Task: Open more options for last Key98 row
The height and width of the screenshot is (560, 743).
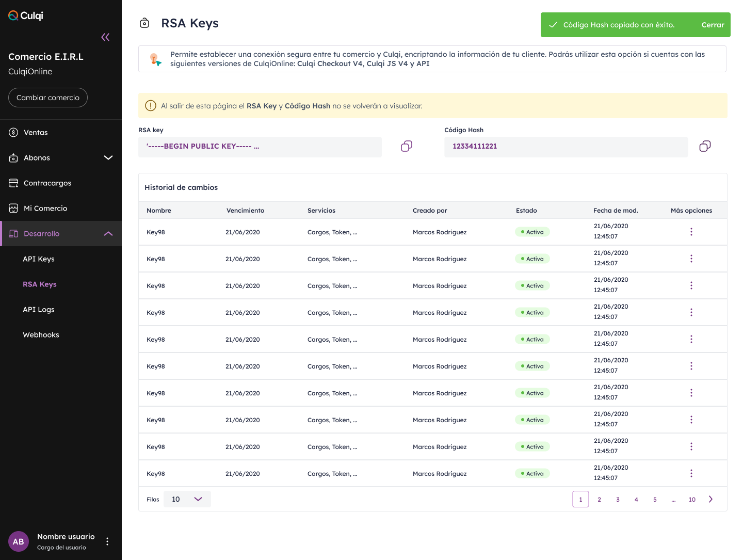Action: pyautogui.click(x=691, y=474)
